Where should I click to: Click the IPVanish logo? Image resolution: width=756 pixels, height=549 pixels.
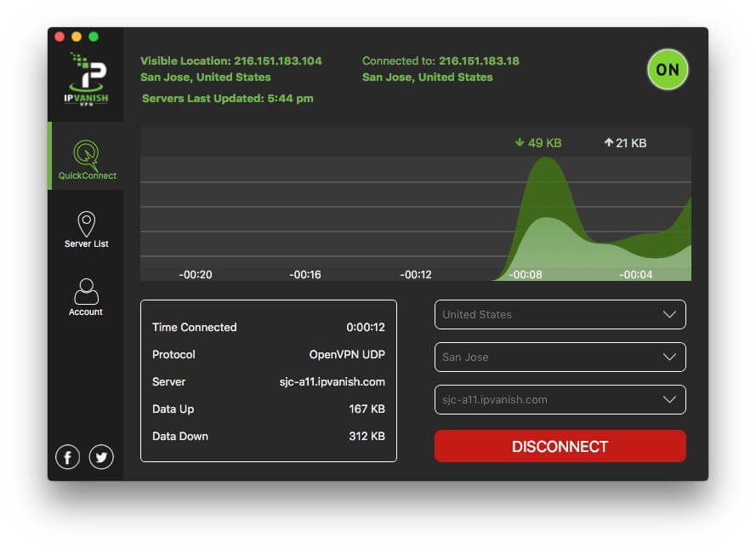point(86,79)
